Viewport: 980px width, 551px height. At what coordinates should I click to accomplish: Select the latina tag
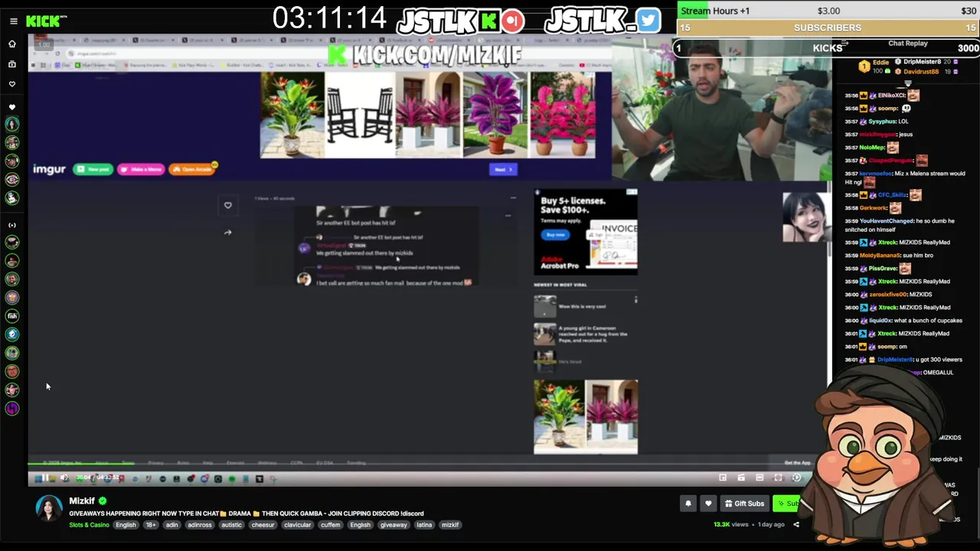pyautogui.click(x=424, y=525)
